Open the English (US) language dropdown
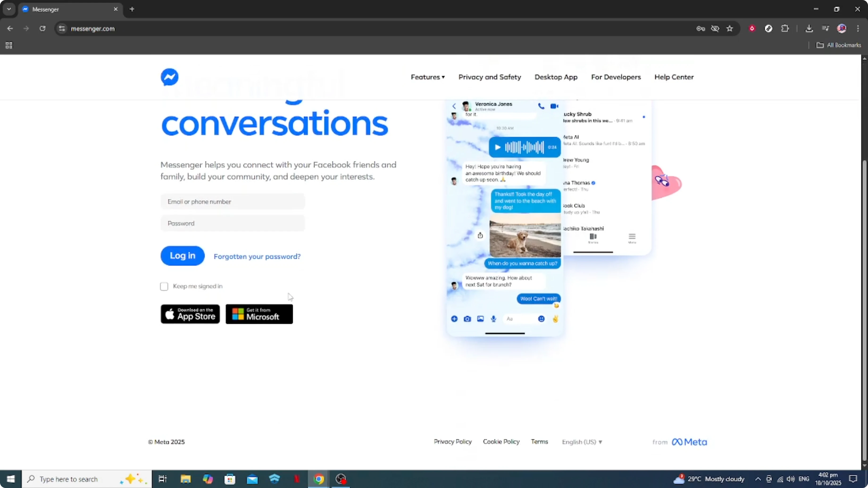 coord(582,442)
